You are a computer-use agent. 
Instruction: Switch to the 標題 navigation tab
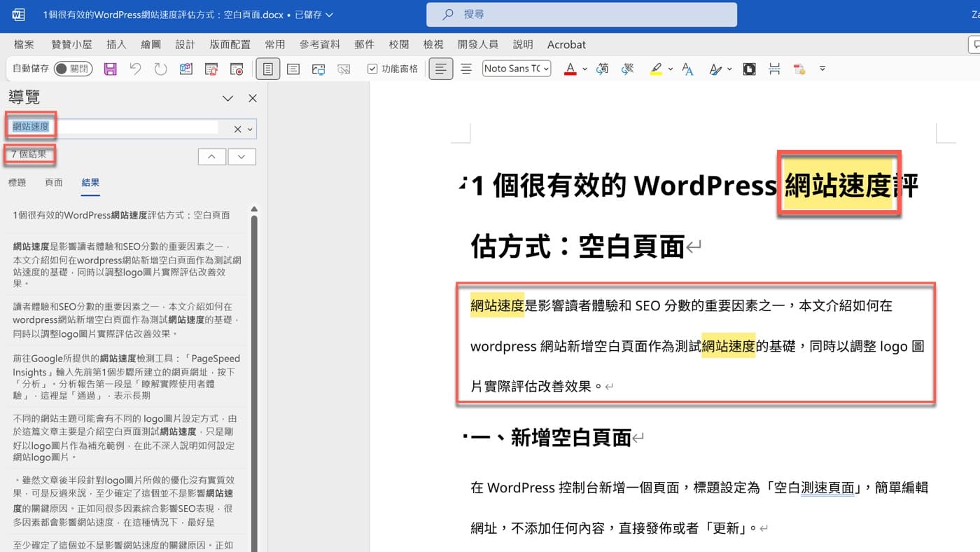(x=17, y=183)
